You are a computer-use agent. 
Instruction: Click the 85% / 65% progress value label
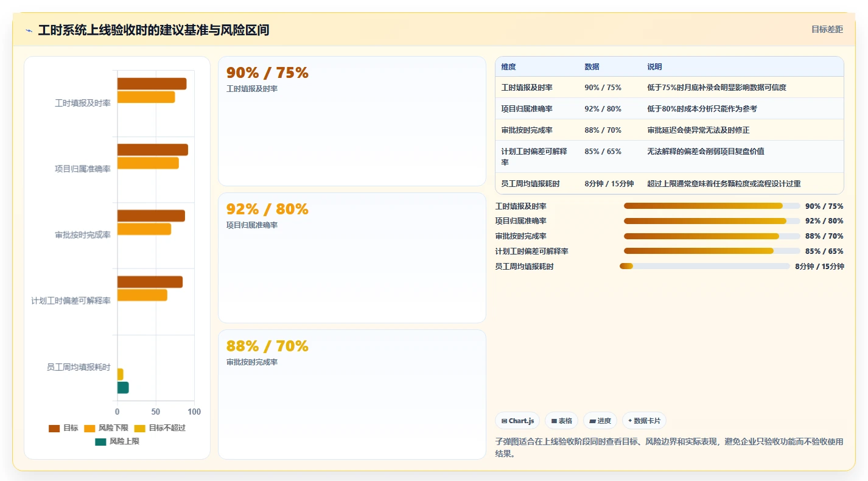click(824, 251)
